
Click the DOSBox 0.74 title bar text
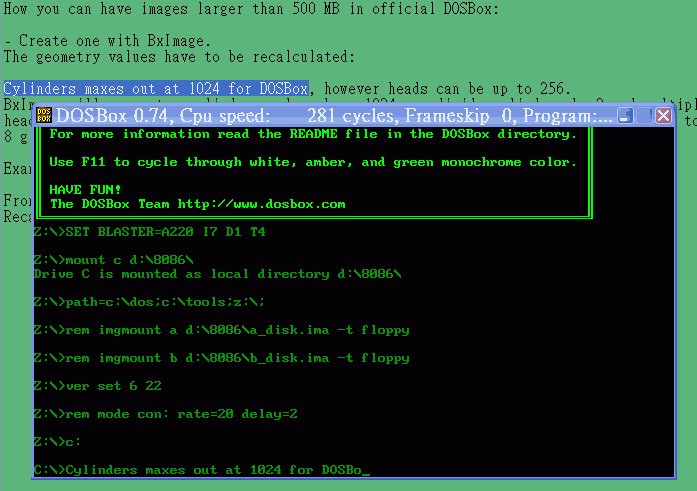pyautogui.click(x=334, y=116)
